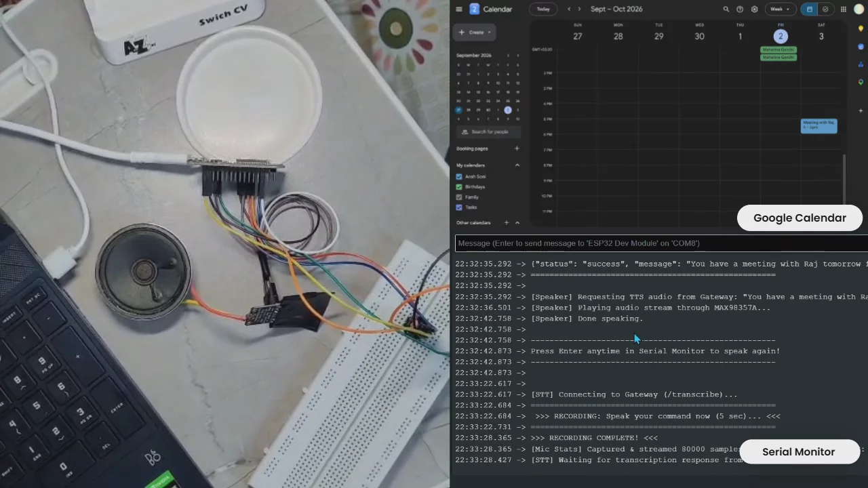This screenshot has width=868, height=488.
Task: Click the Booking pages label
Action: [x=472, y=148]
